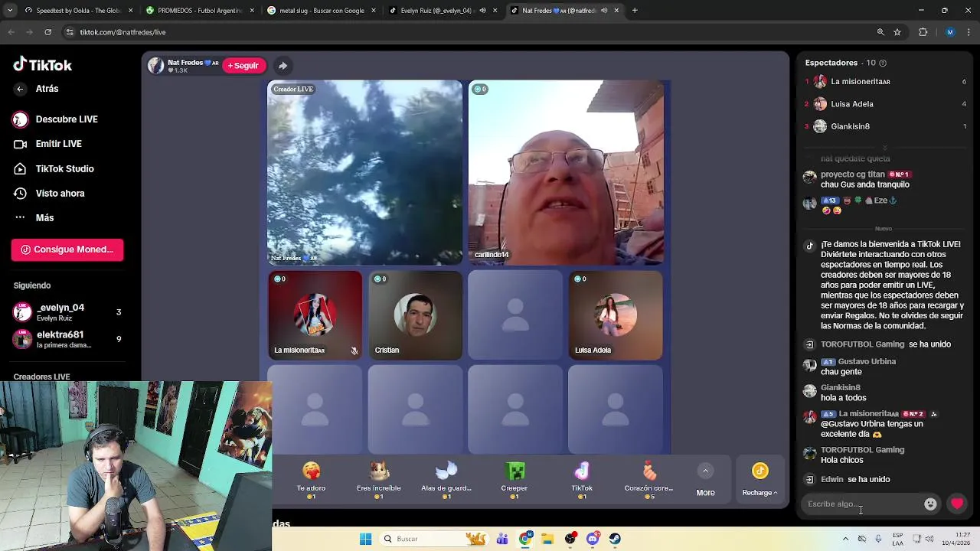Open the browser extensions puzzle icon
Viewport: 980px width, 551px height.
coord(923,32)
